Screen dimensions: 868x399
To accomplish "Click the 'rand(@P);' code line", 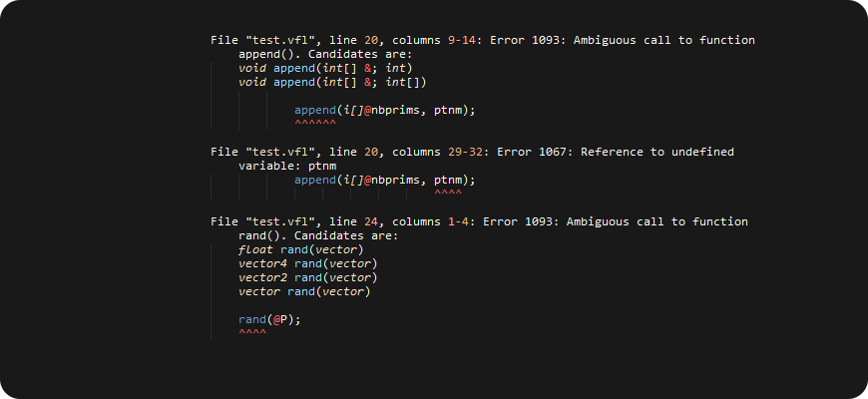I will [x=269, y=319].
